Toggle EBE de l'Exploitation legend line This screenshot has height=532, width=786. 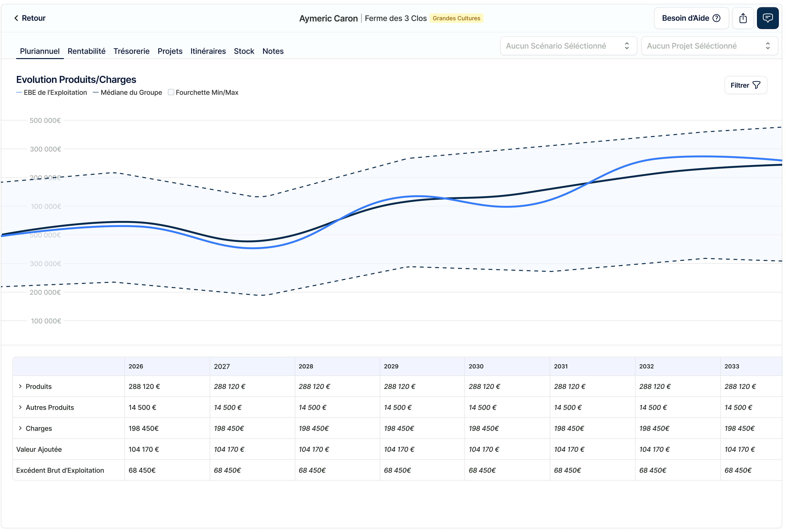tap(19, 92)
